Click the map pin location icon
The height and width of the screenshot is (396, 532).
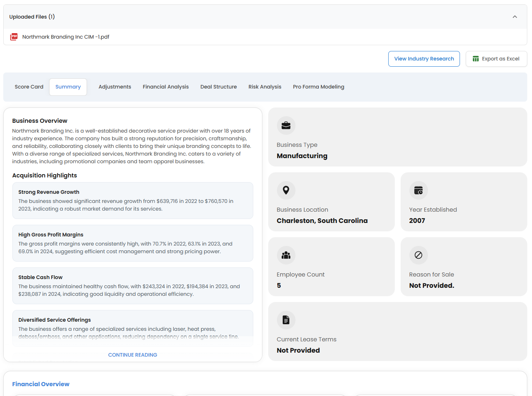tap(286, 190)
